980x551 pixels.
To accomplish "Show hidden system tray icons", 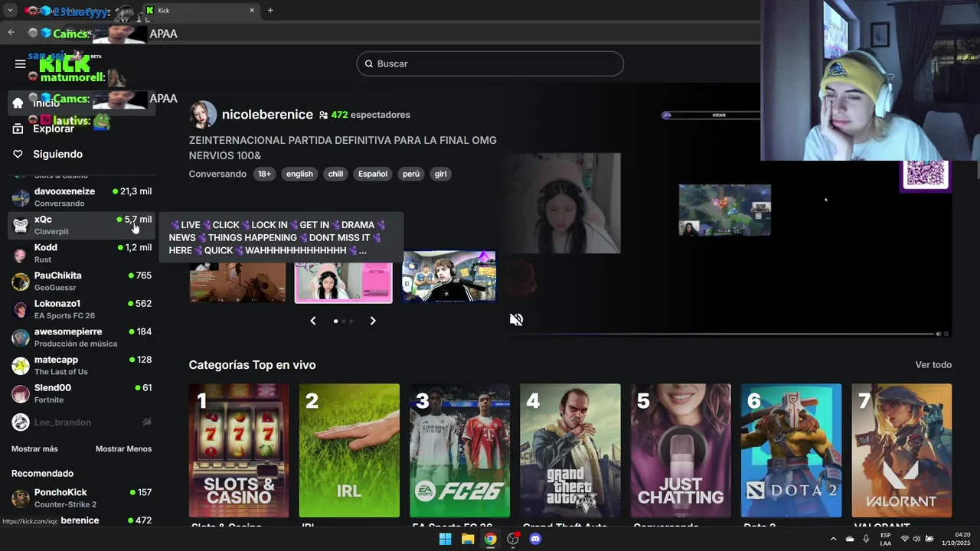I will 833,539.
